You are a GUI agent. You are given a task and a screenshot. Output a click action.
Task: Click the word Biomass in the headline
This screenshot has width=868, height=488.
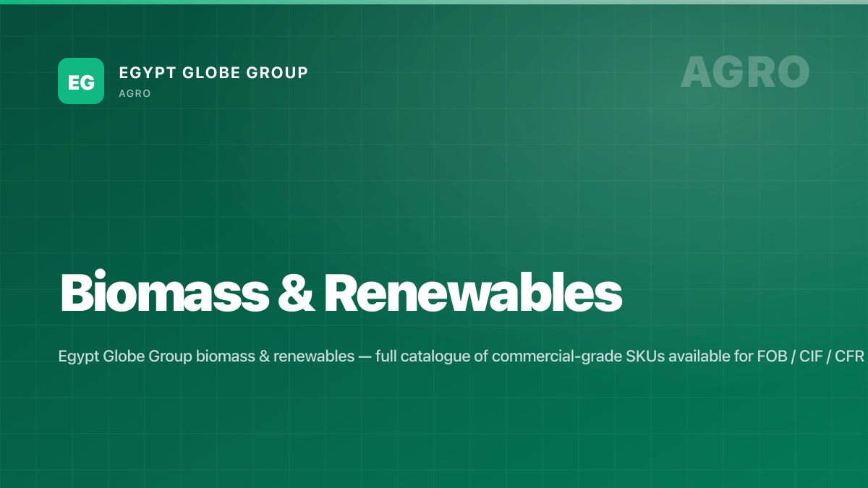point(163,293)
